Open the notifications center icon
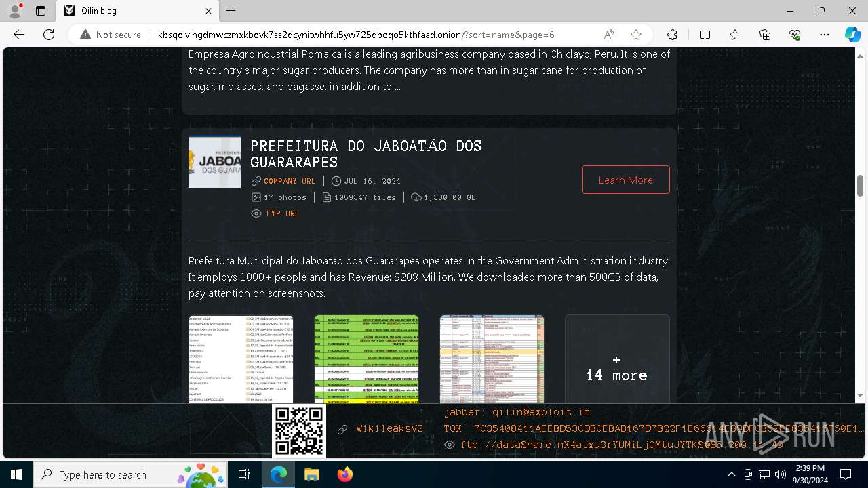Screen dimensions: 868x488 [x=846, y=474]
